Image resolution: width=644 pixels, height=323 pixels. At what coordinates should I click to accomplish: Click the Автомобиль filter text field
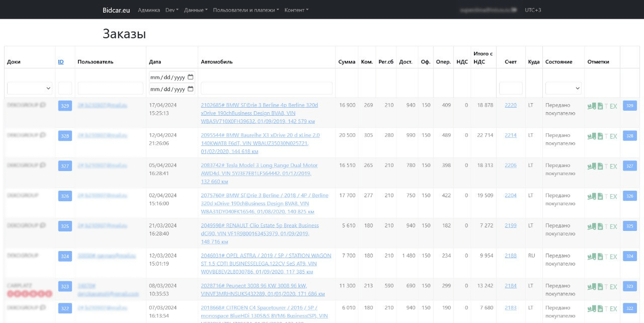point(267,88)
